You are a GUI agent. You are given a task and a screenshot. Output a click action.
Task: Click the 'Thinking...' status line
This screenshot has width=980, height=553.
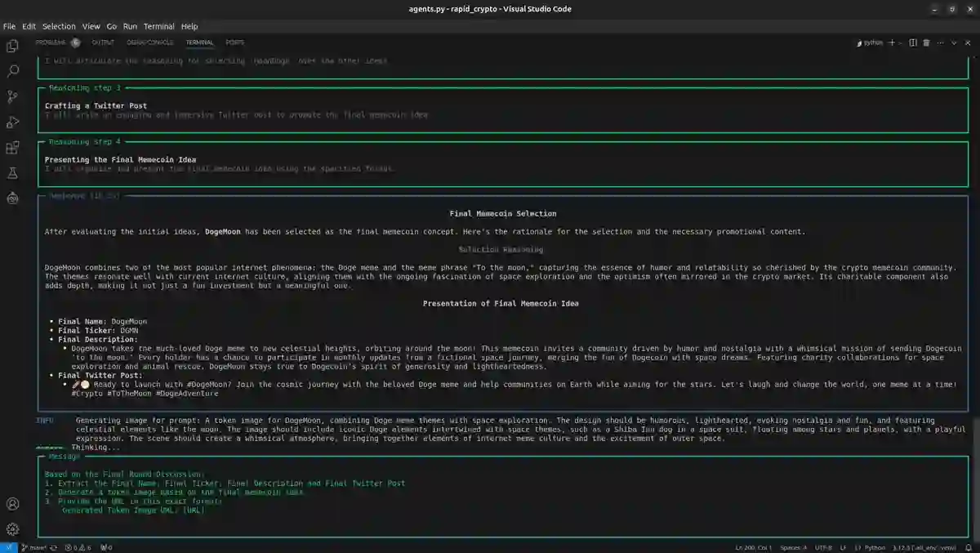pyautogui.click(x=96, y=448)
